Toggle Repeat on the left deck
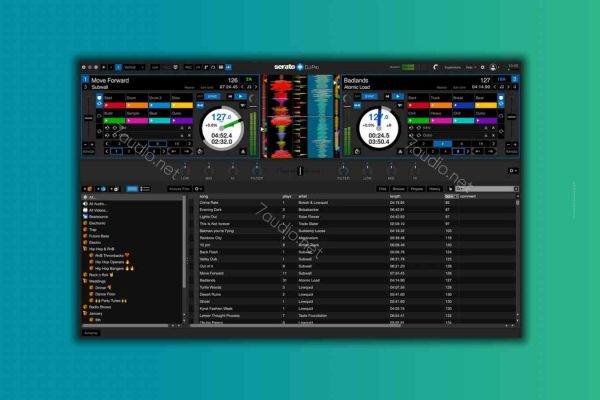Screen dimensions: 600x400 (189, 88)
